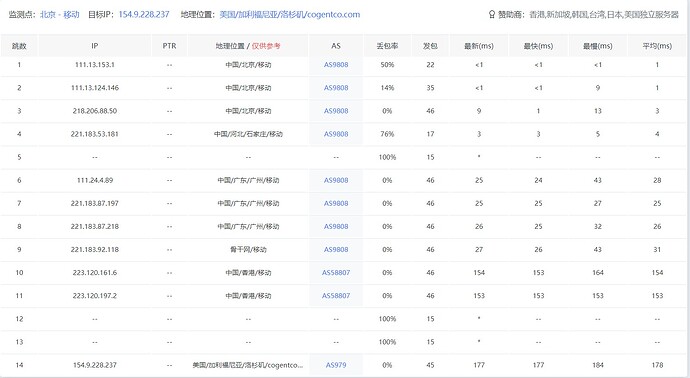The width and height of the screenshot is (690, 378).
Task: Click the 跳数 column header
Action: [19, 46]
